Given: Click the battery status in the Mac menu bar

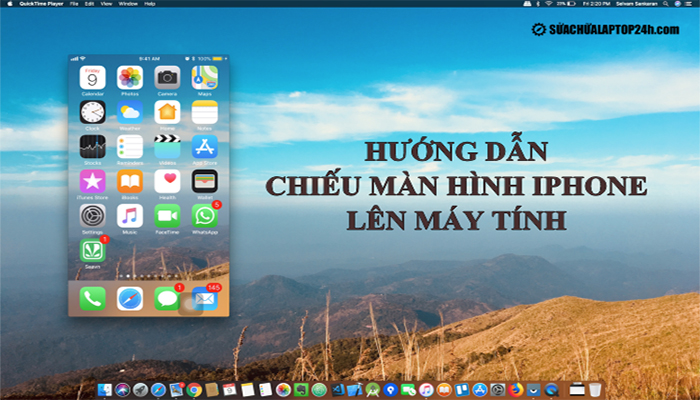Looking at the screenshot, I should point(566,4).
